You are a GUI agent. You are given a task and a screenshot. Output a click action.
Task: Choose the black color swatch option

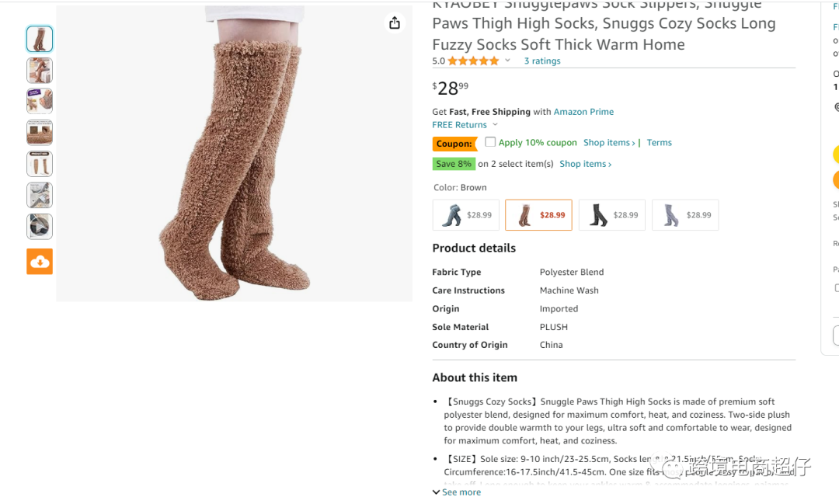(x=611, y=215)
